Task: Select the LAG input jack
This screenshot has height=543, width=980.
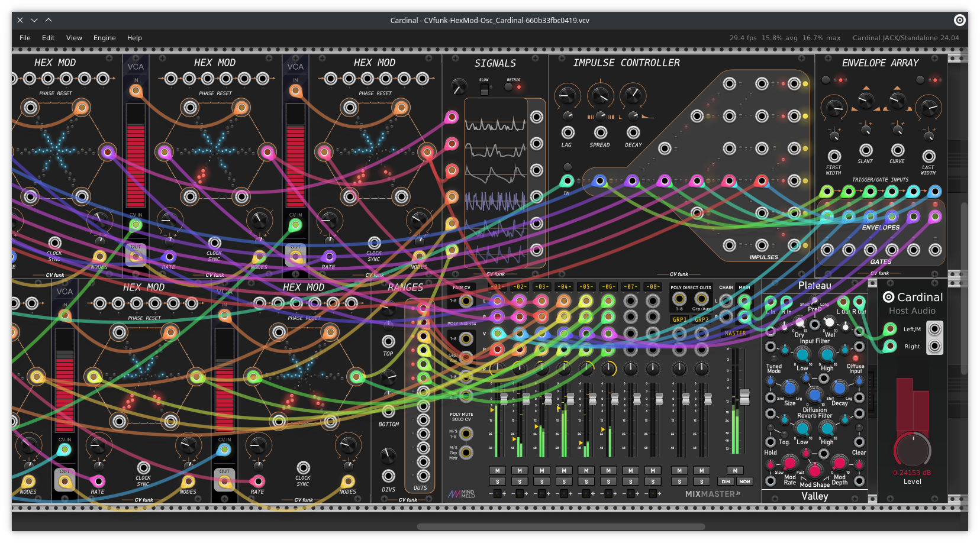Action: tap(568, 132)
